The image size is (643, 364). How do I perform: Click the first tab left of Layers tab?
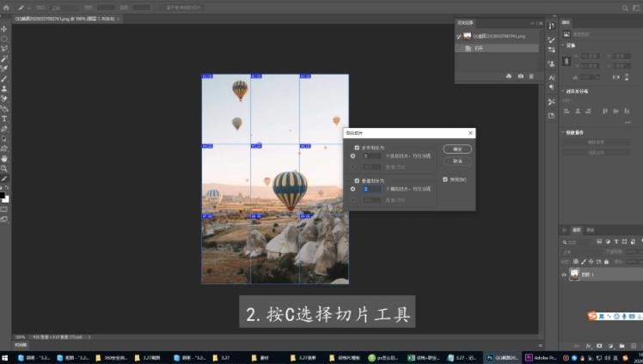pos(565,230)
